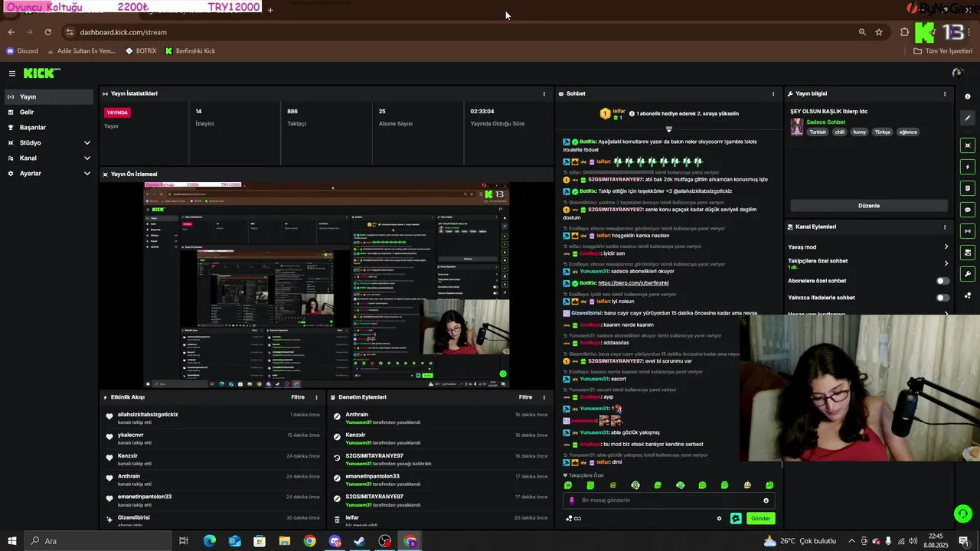The image size is (980, 551).
Task: Reload the page with browser refresh button
Action: coord(47,32)
